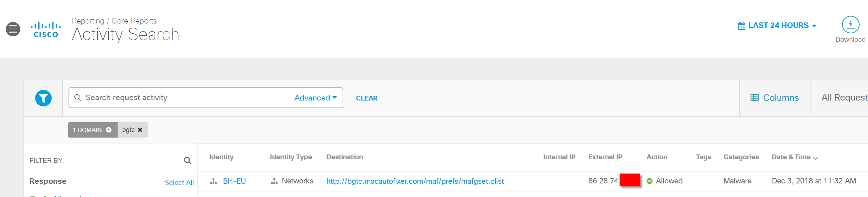
Task: Open the hamburger navigation menu
Action: pos(13,29)
